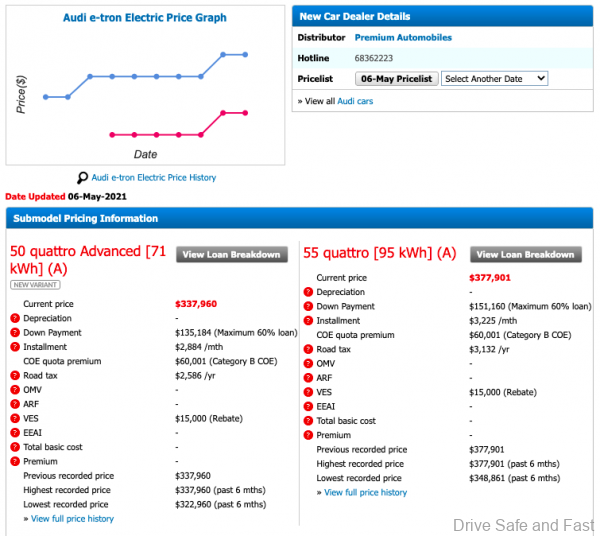Screen dimensions: 600x536
Task: Click help icon beside Total basic cost for 55 quattro
Action: 309,421
